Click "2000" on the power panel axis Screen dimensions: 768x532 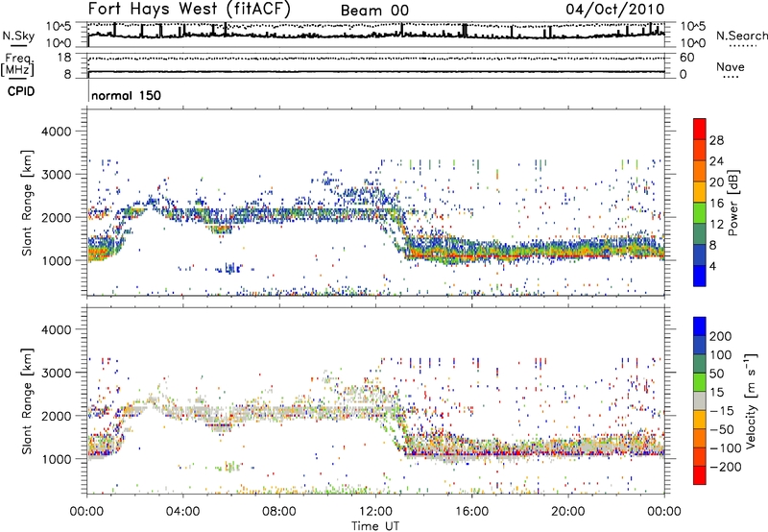(56, 217)
